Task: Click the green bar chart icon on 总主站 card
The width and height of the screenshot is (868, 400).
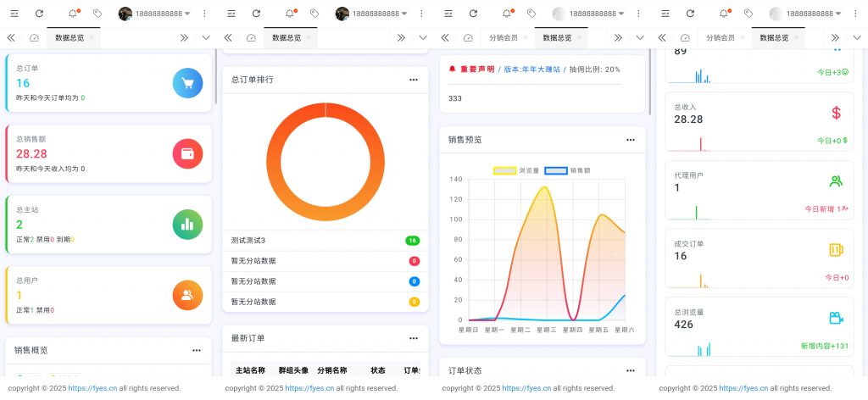Action: tap(187, 224)
